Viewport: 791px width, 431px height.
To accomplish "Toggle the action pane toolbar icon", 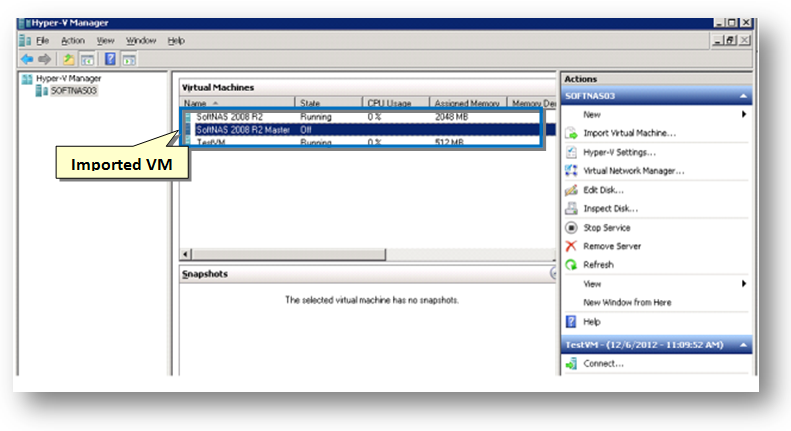I will [129, 60].
